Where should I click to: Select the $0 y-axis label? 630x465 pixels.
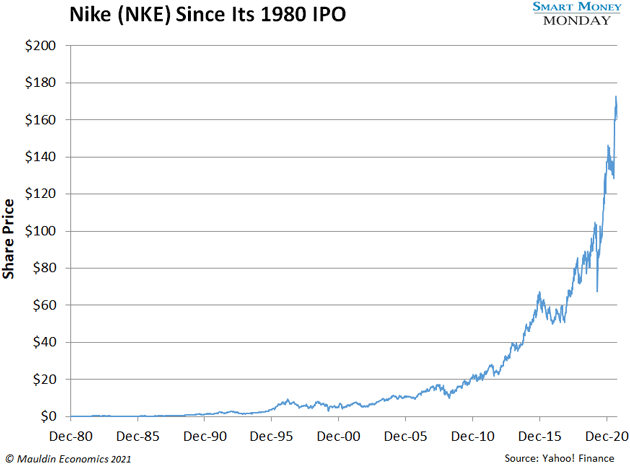click(48, 416)
